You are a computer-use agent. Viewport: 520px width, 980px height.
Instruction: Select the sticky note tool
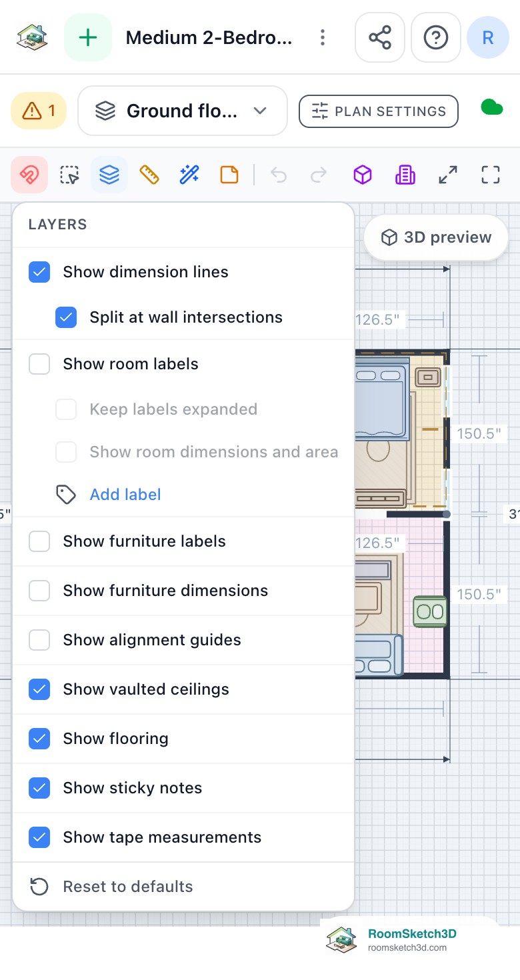pyautogui.click(x=229, y=175)
